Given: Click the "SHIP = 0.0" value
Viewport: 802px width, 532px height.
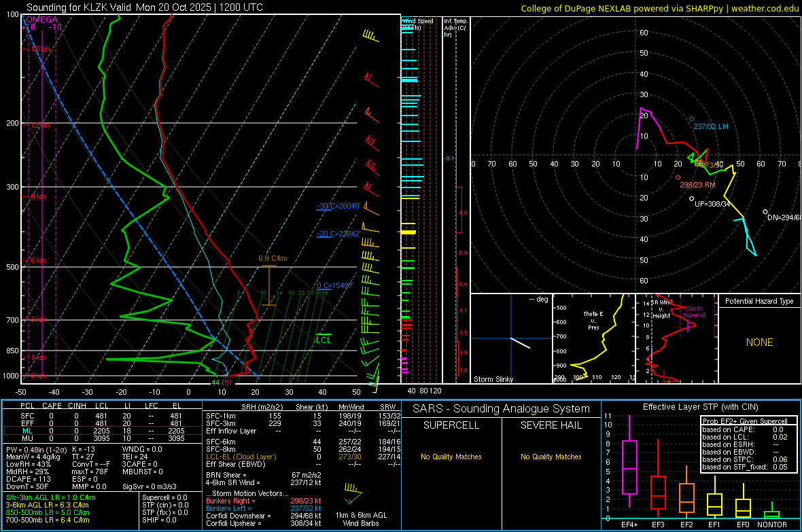Looking at the screenshot, I should 159,520.
